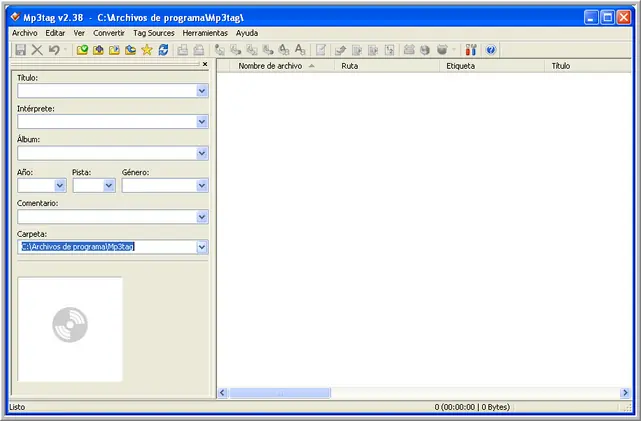
Task: Click the Auto-numbering wizard icon
Action: (x=390, y=50)
